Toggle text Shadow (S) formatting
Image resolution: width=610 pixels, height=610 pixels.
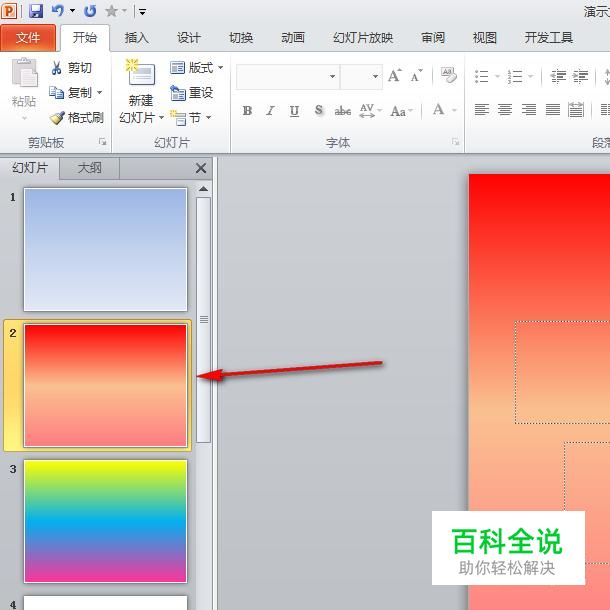coord(319,111)
